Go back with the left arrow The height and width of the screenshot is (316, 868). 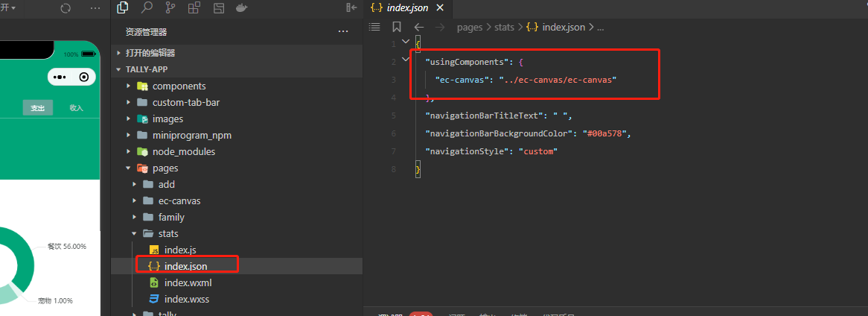coord(419,27)
